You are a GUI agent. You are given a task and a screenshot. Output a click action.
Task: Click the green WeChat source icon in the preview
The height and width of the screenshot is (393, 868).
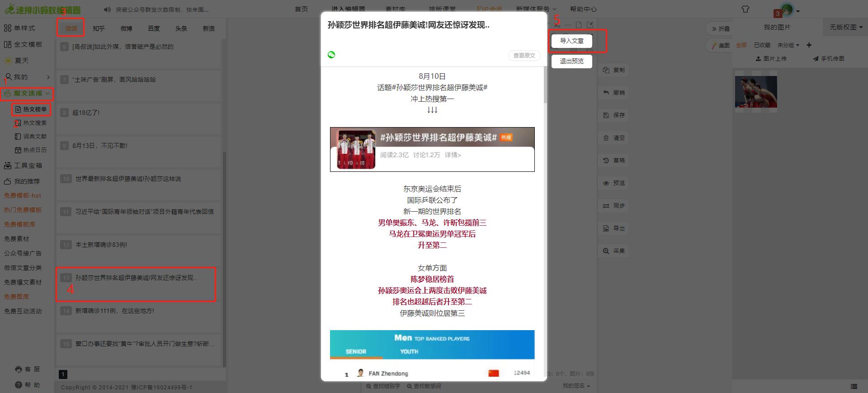point(331,55)
